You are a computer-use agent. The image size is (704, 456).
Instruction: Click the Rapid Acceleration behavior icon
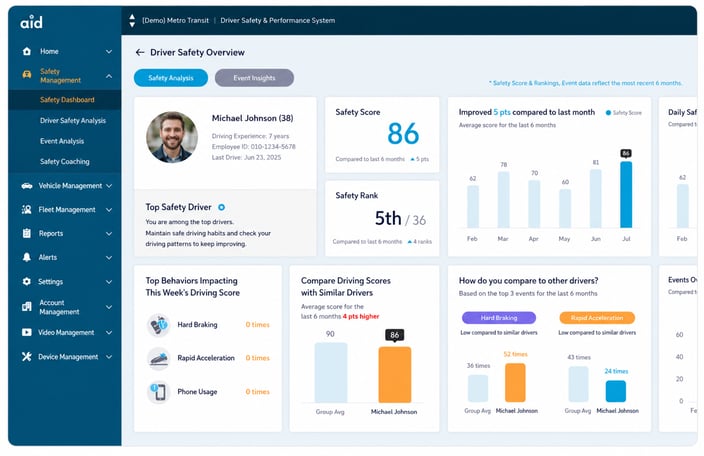pyautogui.click(x=158, y=358)
